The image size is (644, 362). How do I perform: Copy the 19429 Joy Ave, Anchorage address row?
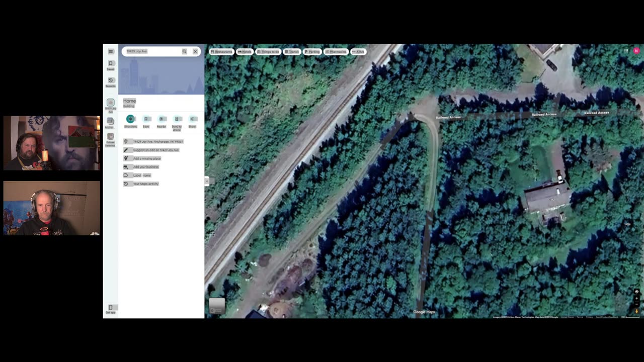click(161, 142)
